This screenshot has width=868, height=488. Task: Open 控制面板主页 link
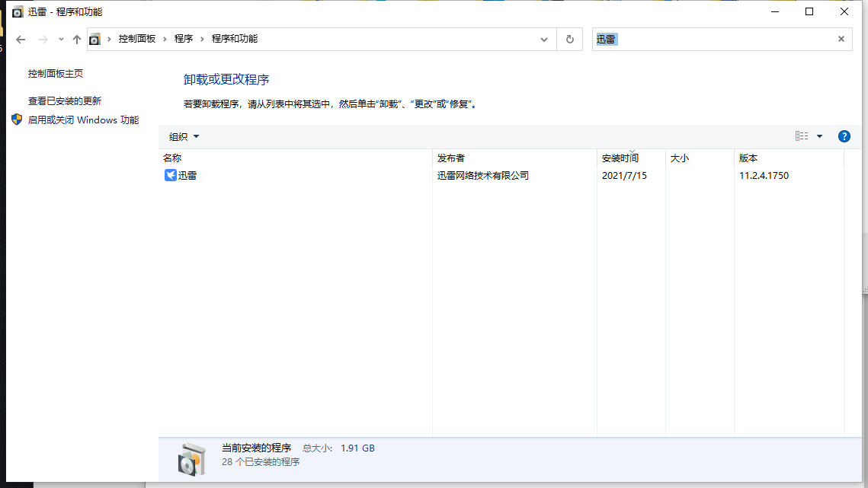56,74
